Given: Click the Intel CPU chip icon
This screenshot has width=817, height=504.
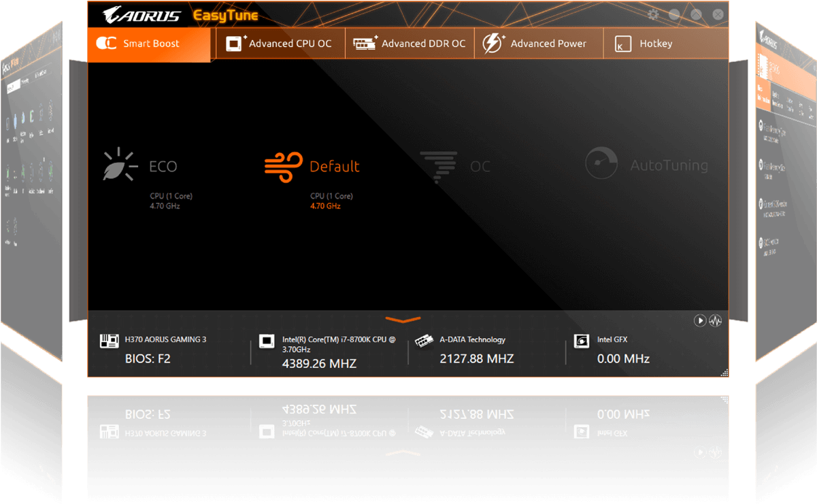Looking at the screenshot, I should pyautogui.click(x=267, y=340).
